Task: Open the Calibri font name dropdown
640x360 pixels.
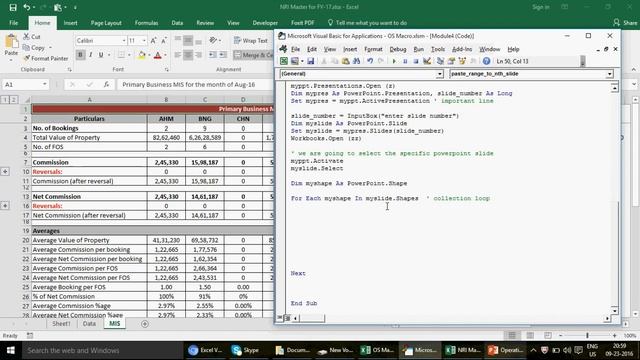Action: pos(124,40)
